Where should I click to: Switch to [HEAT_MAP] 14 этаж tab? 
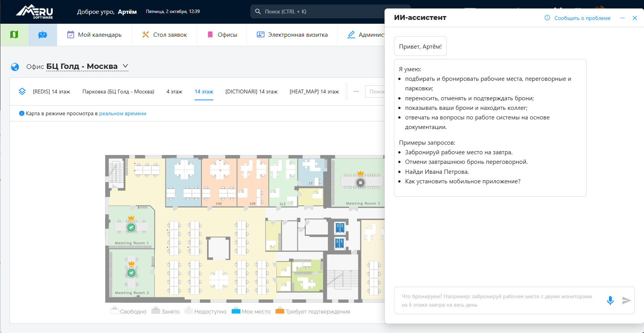pyautogui.click(x=314, y=91)
